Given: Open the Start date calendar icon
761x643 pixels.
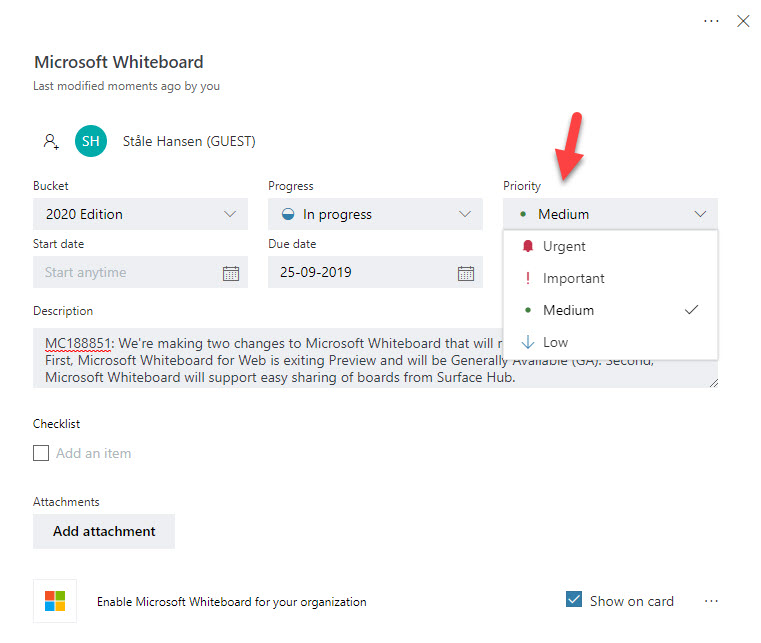Looking at the screenshot, I should (230, 273).
